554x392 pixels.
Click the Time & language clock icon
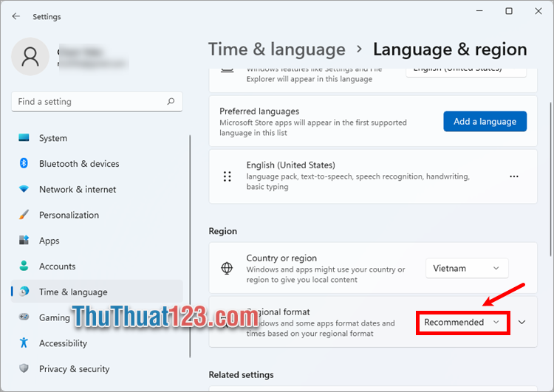pos(24,292)
